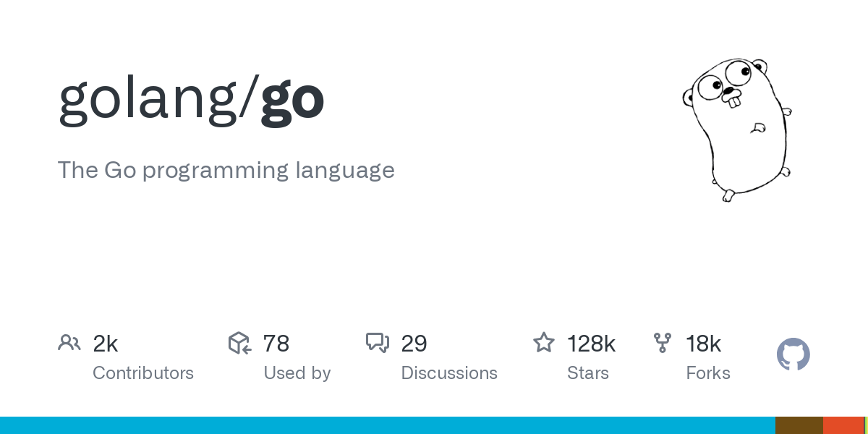Click the orange-red language bar segment
The width and height of the screenshot is (868, 434).
[x=843, y=425]
